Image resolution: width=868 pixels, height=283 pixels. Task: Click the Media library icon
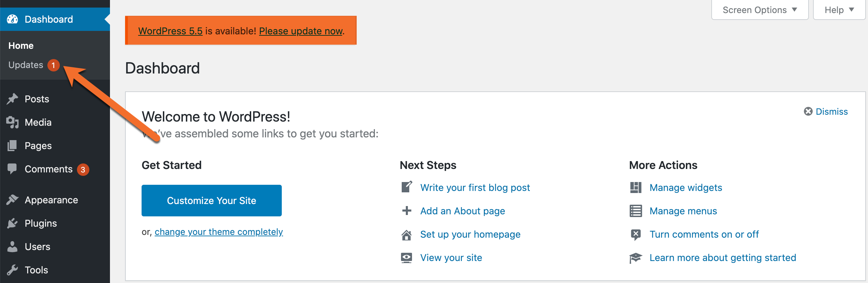tap(12, 122)
